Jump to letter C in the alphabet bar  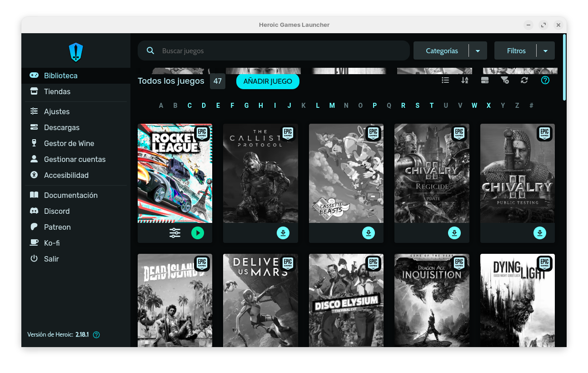coord(189,106)
